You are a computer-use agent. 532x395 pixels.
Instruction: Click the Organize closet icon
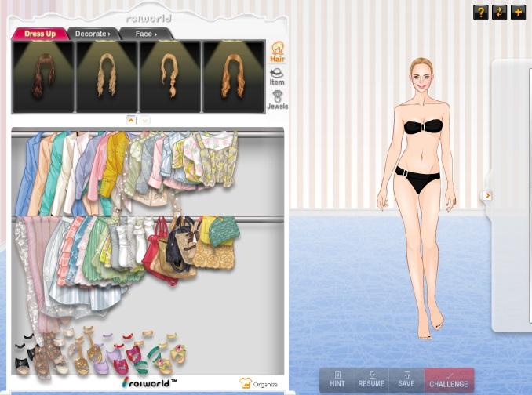pyautogui.click(x=258, y=383)
